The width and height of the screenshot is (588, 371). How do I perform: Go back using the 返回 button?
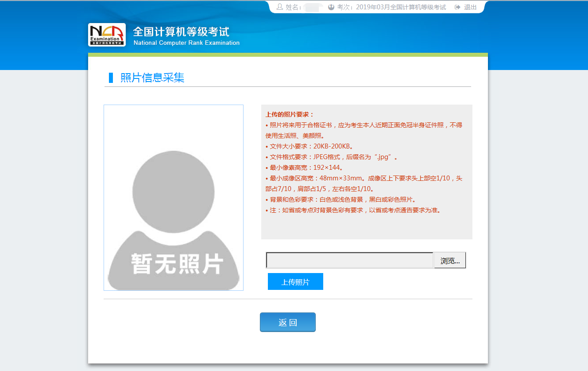287,322
